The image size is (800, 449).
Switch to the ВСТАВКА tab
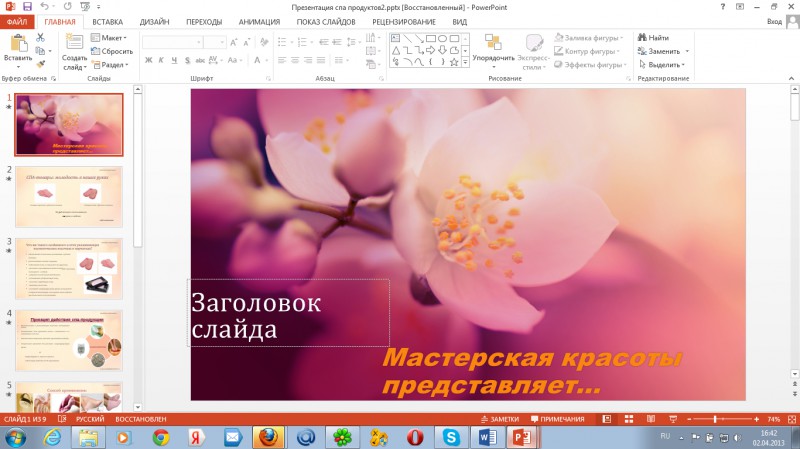click(x=107, y=22)
